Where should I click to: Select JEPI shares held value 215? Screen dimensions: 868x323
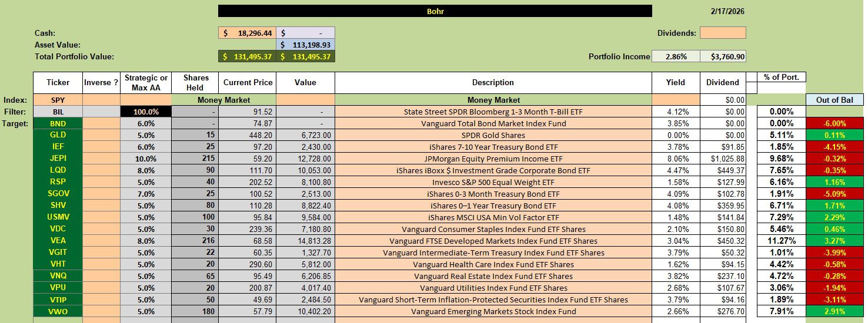195,159
